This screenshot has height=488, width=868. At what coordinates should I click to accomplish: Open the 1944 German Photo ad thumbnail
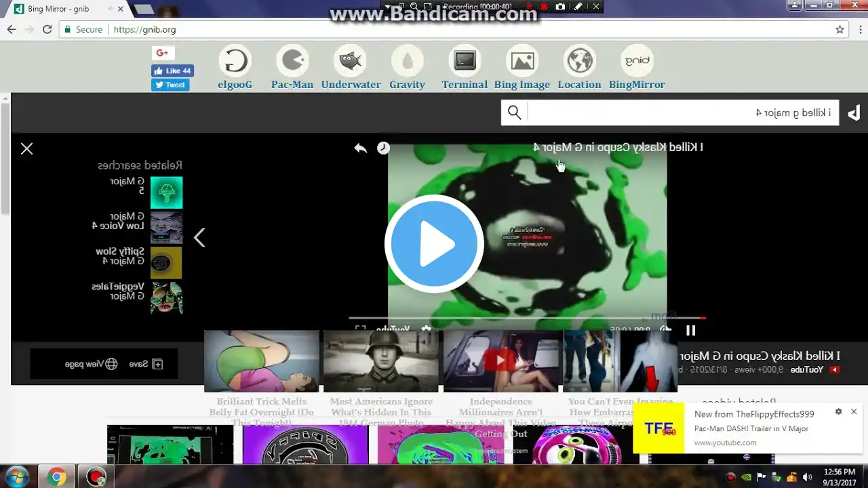point(381,361)
